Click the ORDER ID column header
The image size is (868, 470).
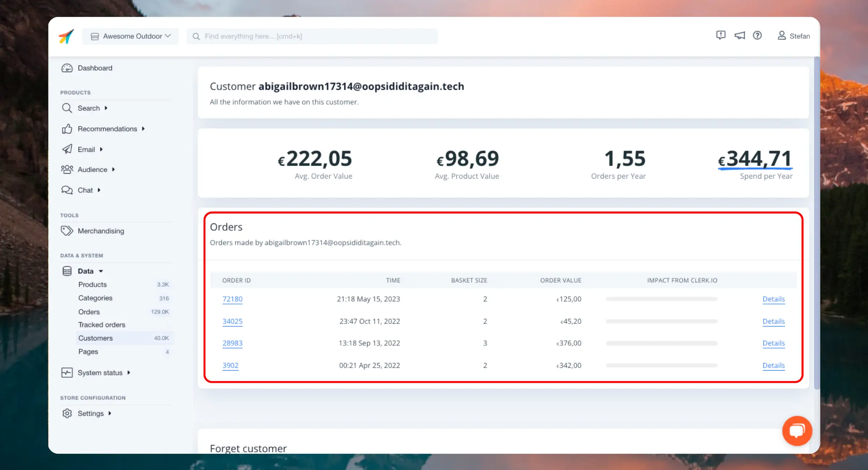(x=237, y=280)
